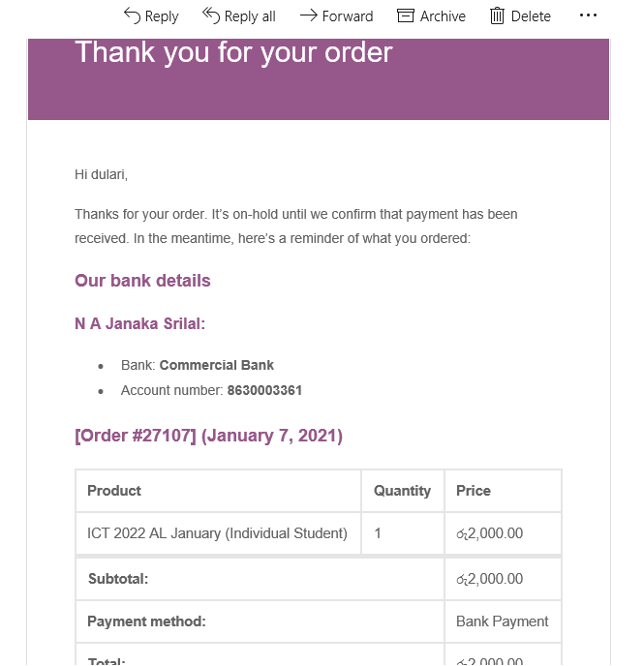This screenshot has width=644, height=666.
Task: Click the Delete text label
Action: pos(531,16)
